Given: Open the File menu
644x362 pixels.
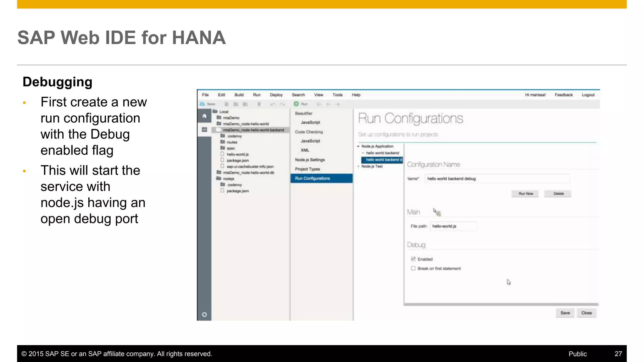Looking at the screenshot, I should 205,95.
